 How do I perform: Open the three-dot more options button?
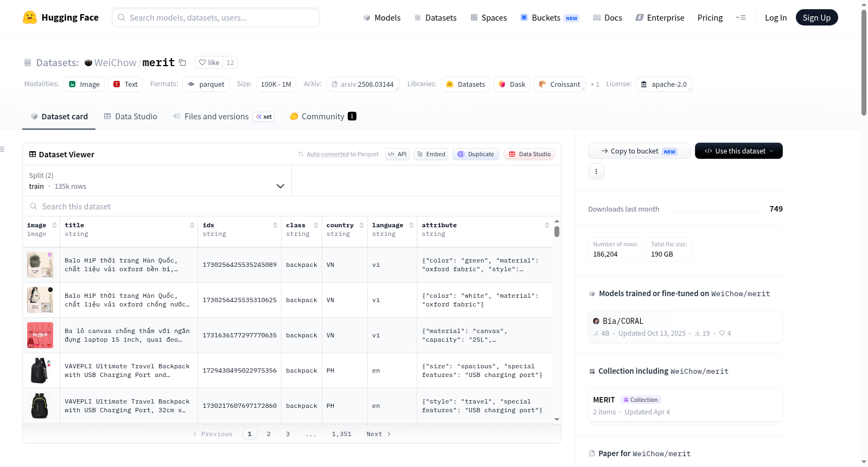coord(596,171)
